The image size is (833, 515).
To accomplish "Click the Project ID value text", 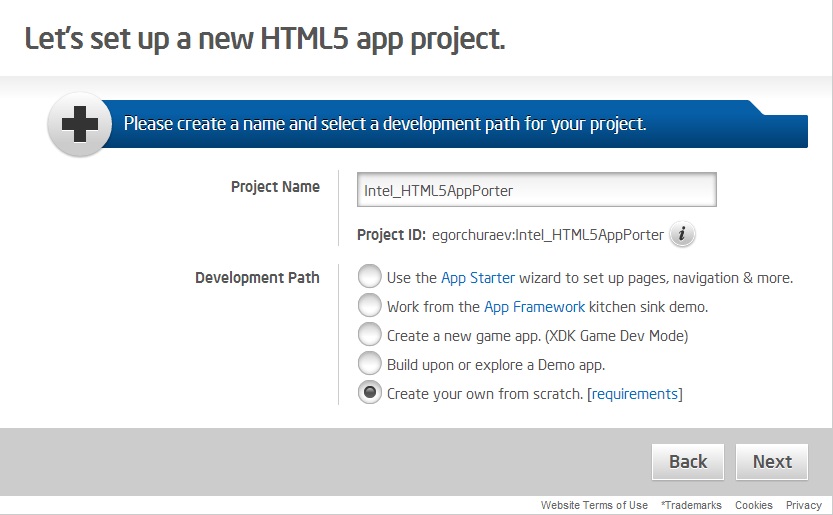I will [x=548, y=235].
